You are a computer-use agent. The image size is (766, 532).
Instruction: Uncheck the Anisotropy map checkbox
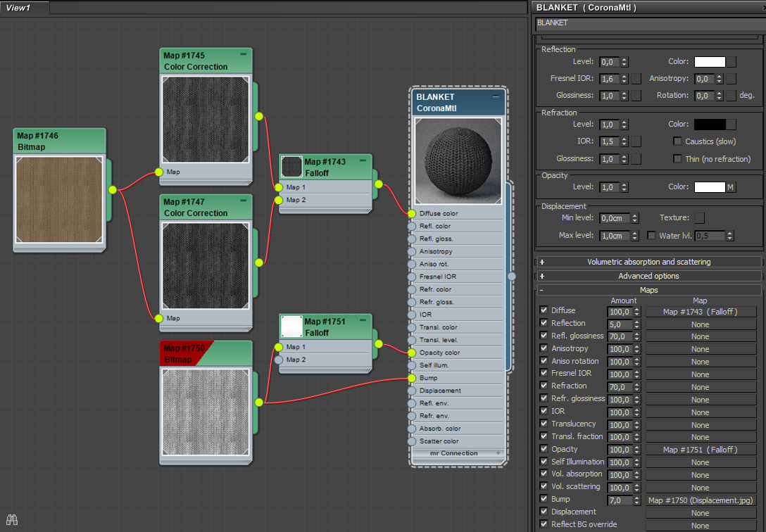click(544, 348)
